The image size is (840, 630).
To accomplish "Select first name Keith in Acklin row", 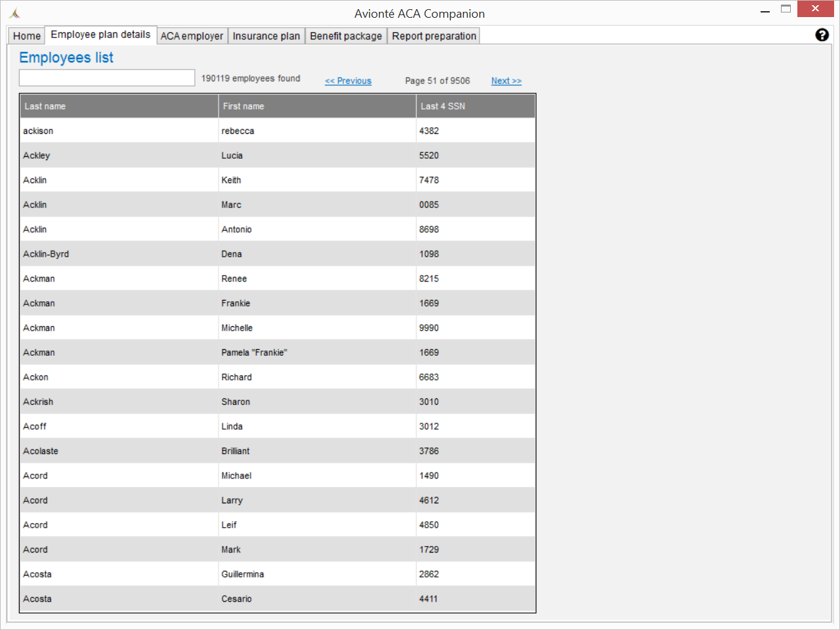I will (x=231, y=180).
